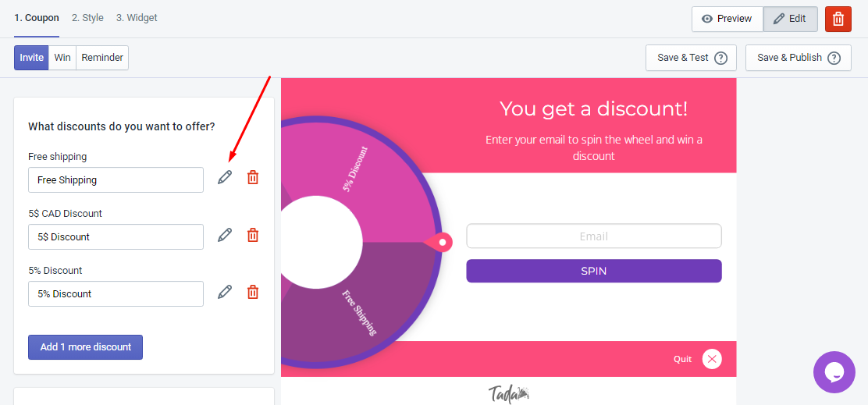This screenshot has height=405, width=868.
Task: Click the Email input field
Action: [x=594, y=236]
